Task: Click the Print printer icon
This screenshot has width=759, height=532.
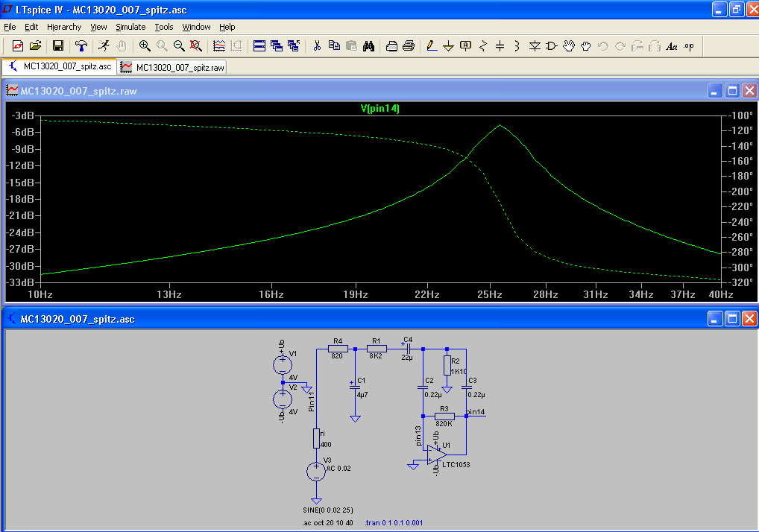Action: (x=409, y=46)
